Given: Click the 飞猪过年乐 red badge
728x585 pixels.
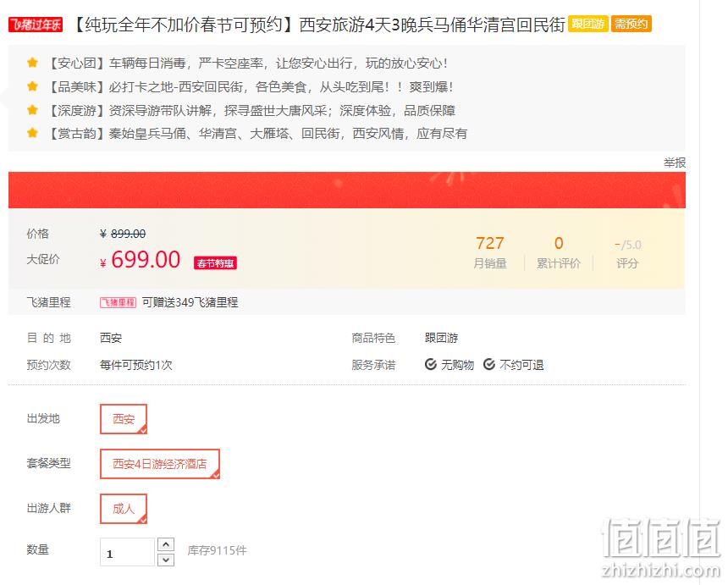Looking at the screenshot, I should (36, 25).
